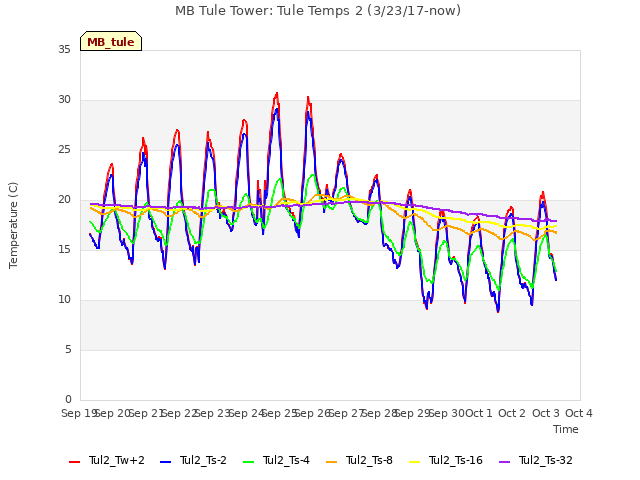Click the blue Tul2_Ts-2 legend swatch
This screenshot has width=640, height=480.
coord(165,462)
